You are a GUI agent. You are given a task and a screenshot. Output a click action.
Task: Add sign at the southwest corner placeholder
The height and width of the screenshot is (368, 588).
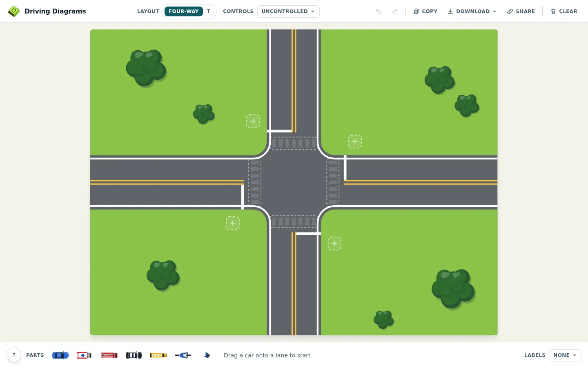click(233, 223)
